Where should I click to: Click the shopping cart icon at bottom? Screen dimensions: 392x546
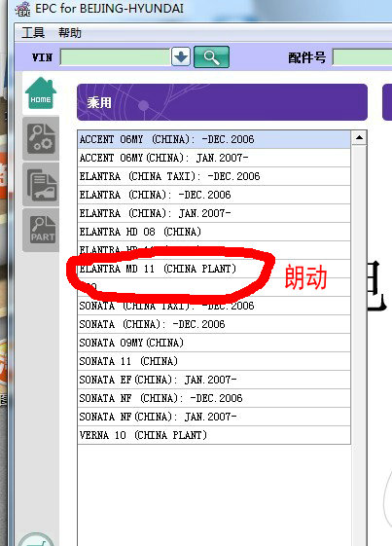click(x=35, y=540)
